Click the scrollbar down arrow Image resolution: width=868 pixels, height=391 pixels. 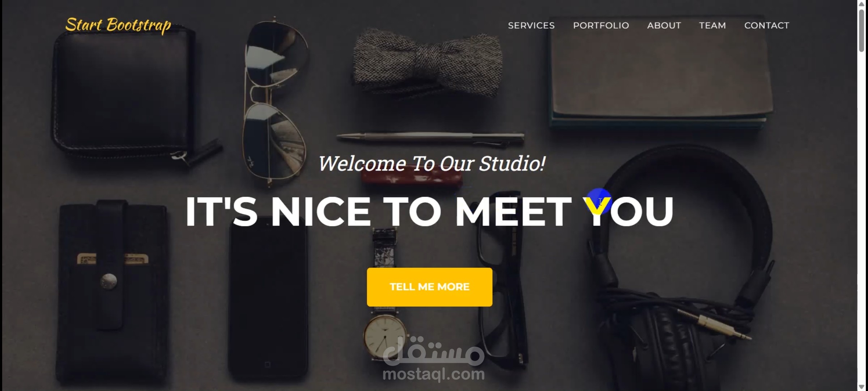click(862, 387)
